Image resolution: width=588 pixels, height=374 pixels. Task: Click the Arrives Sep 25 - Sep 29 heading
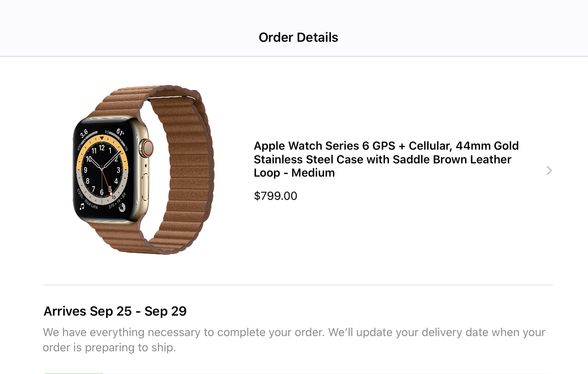pyautogui.click(x=115, y=311)
